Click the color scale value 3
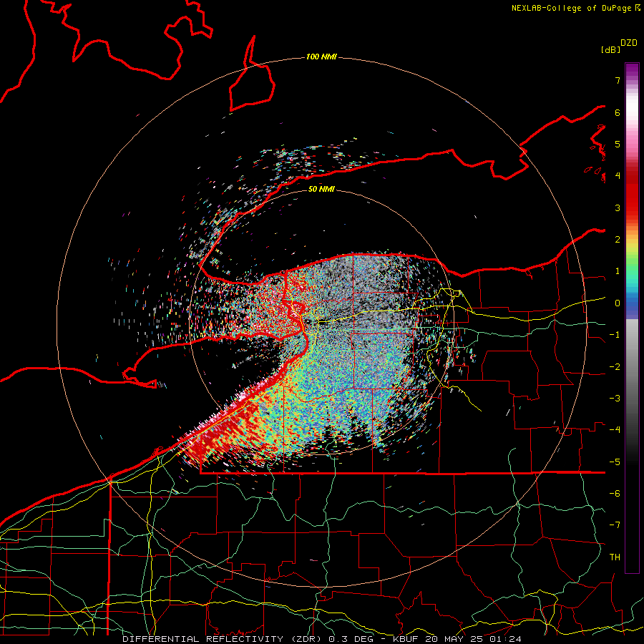Image resolution: width=644 pixels, height=644 pixels. click(x=618, y=208)
